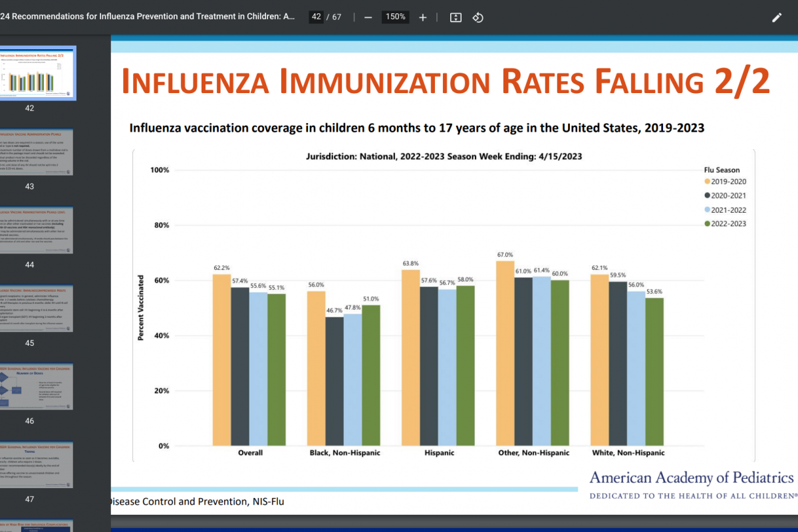Select the page 45 thumbnail
The height and width of the screenshot is (532, 798).
coord(36,308)
